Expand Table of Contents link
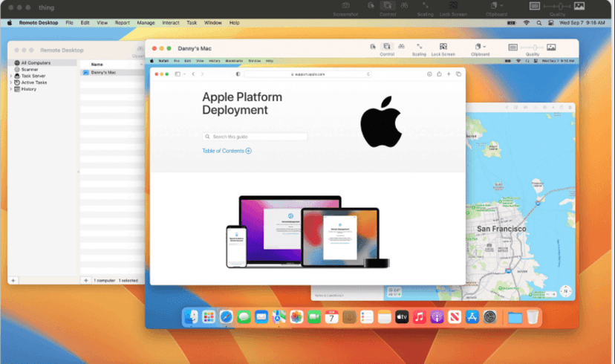This screenshot has height=364, width=615. click(227, 151)
